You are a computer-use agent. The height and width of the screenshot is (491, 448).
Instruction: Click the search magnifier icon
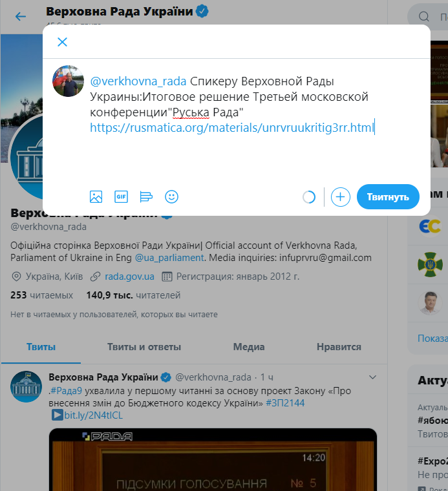424,16
